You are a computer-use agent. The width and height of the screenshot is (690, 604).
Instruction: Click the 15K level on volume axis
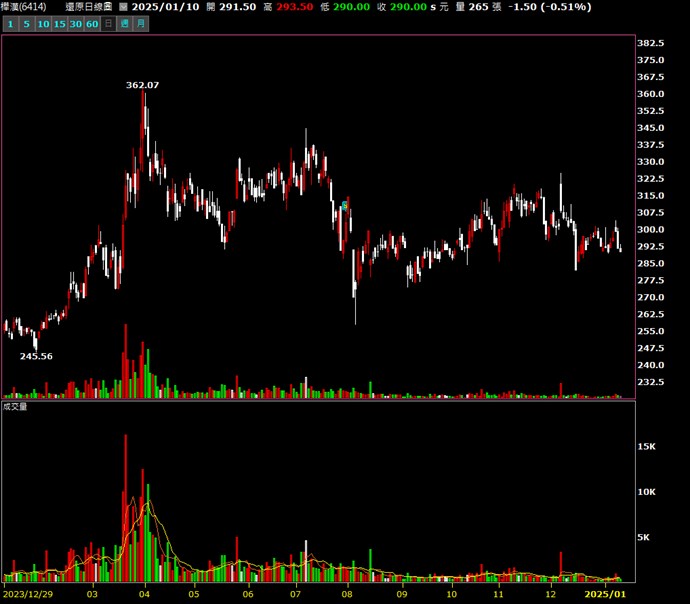pyautogui.click(x=647, y=447)
